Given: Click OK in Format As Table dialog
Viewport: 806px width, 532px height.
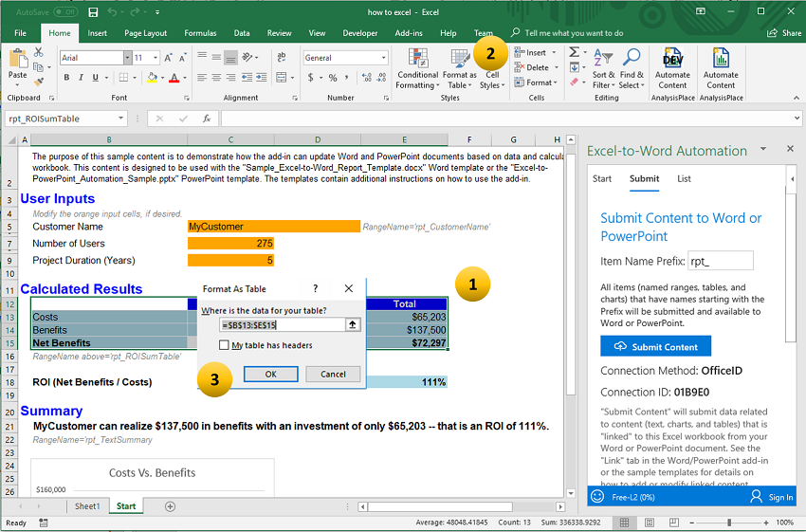Looking at the screenshot, I should pos(271,375).
